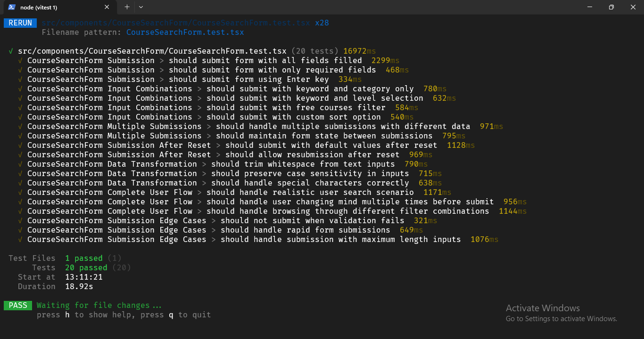Click the Duration 18.92s value
The image size is (644, 339).
83,287
